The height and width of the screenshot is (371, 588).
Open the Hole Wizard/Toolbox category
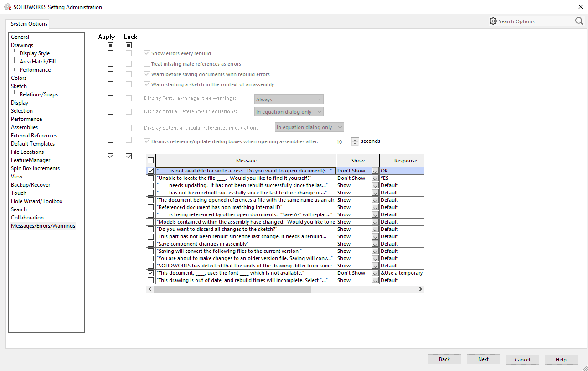click(36, 201)
